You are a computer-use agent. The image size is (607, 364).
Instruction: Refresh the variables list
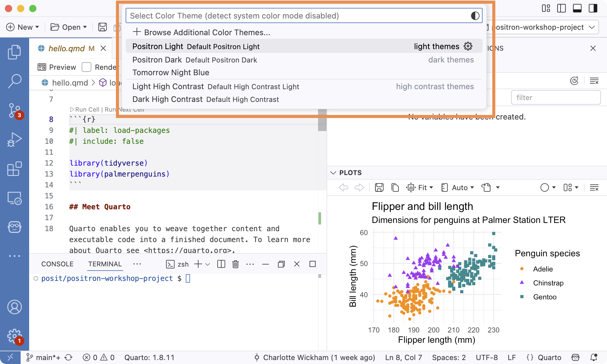click(x=574, y=81)
